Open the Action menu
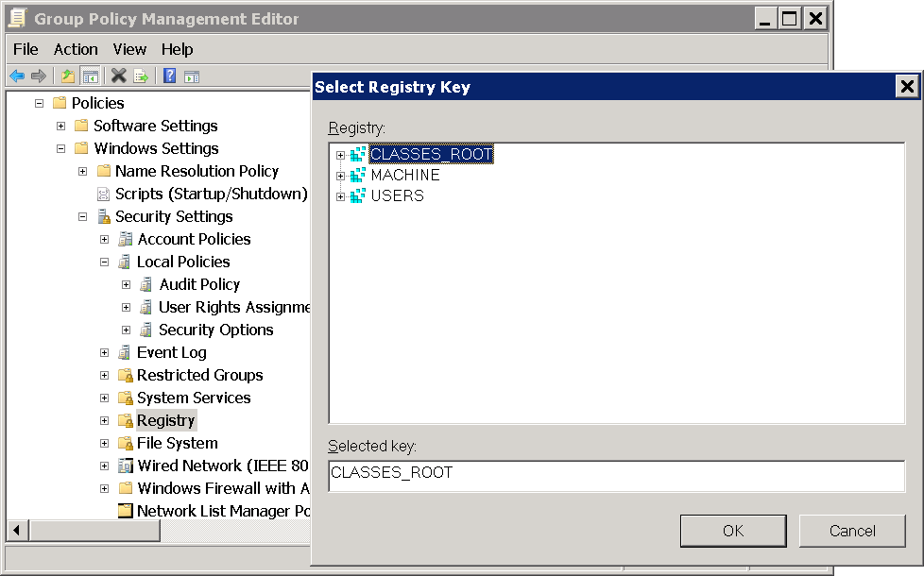 [x=76, y=49]
